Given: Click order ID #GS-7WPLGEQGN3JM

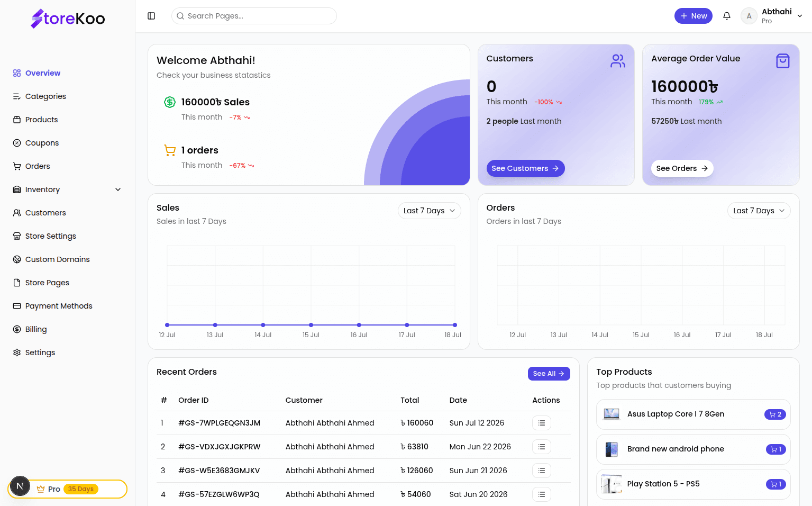Looking at the screenshot, I should (x=220, y=423).
